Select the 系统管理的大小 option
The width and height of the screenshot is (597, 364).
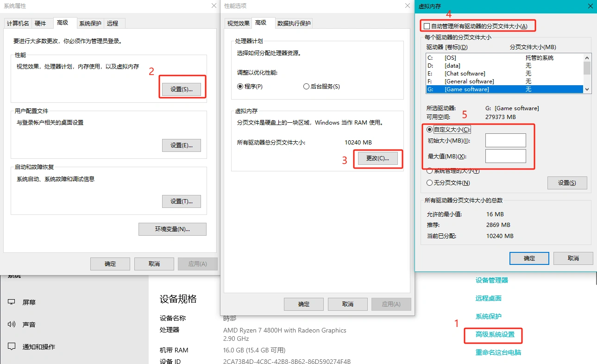click(430, 170)
